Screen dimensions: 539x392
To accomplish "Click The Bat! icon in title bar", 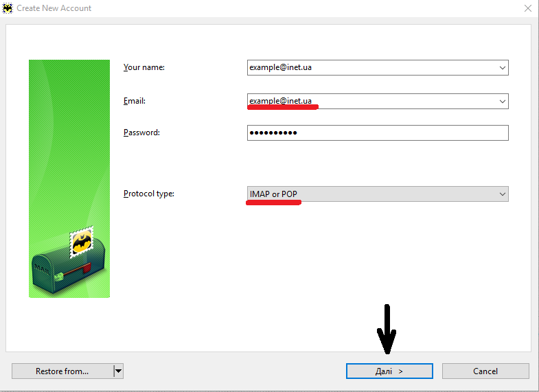I will (x=8, y=8).
